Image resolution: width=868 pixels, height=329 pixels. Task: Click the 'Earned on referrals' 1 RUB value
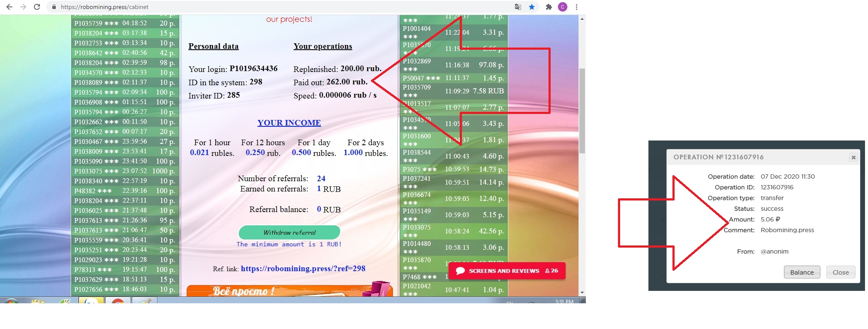[329, 189]
